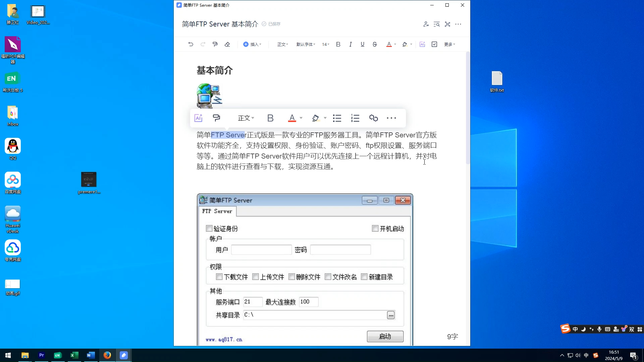Insert a to-do checkbox from the toolbar
The height and width of the screenshot is (362, 644).
[434, 44]
